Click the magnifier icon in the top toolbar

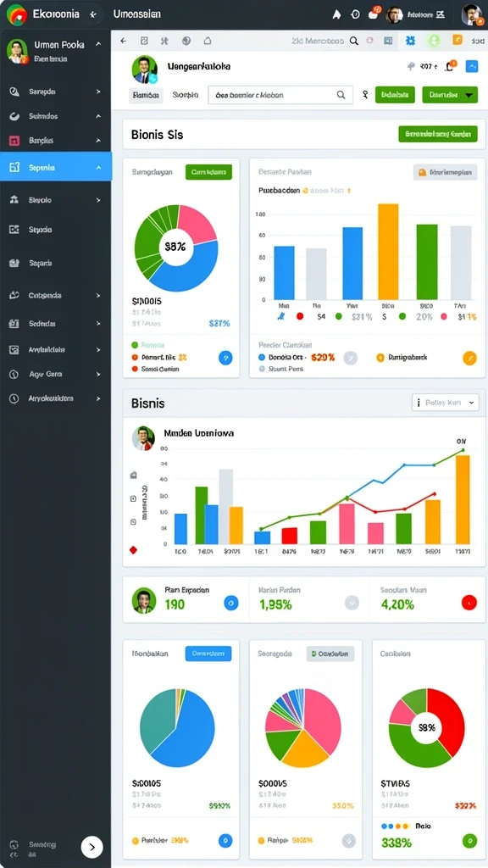353,41
